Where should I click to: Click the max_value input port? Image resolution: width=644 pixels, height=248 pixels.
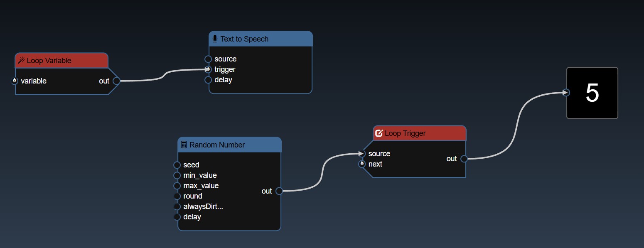pyautogui.click(x=177, y=186)
